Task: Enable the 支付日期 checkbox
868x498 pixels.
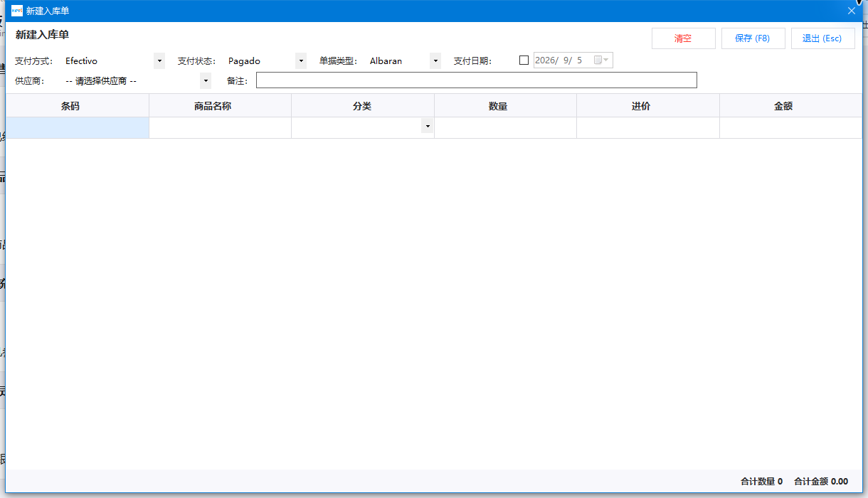Action: pos(524,60)
